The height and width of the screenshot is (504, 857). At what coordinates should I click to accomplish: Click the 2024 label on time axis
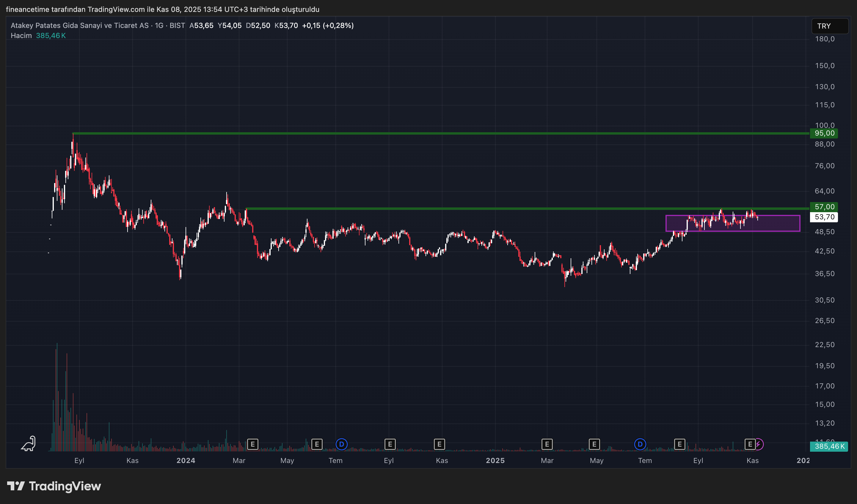tap(186, 461)
